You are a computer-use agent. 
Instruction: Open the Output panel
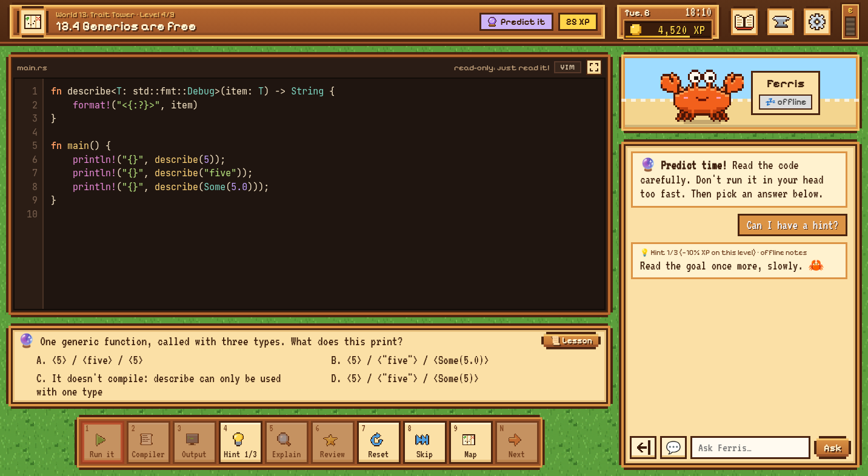(194, 443)
